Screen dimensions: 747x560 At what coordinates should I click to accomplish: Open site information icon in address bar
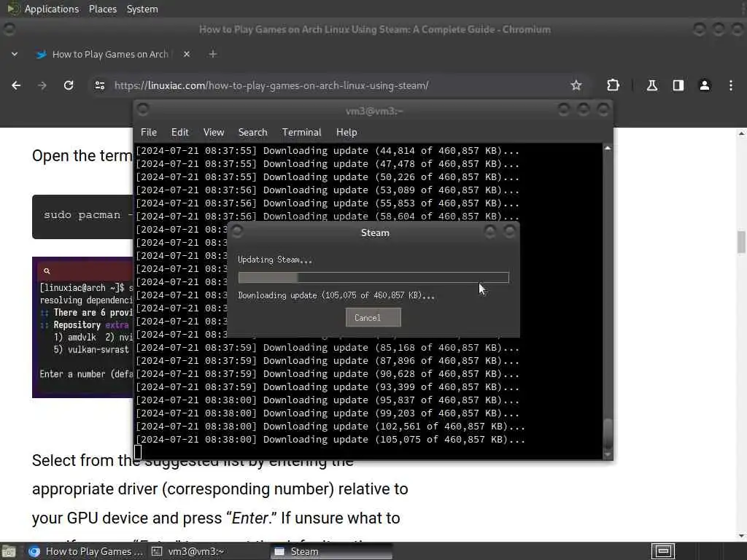coord(99,85)
